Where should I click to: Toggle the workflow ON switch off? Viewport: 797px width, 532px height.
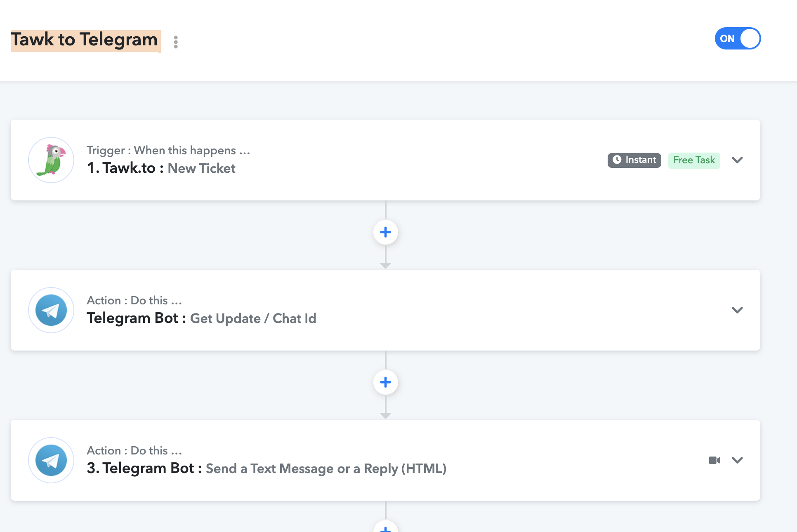pyautogui.click(x=738, y=38)
